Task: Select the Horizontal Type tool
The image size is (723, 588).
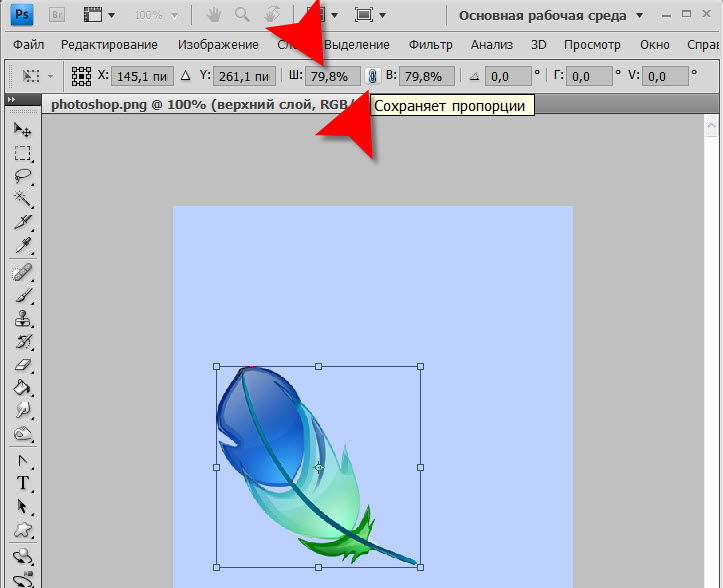Action: (x=22, y=484)
